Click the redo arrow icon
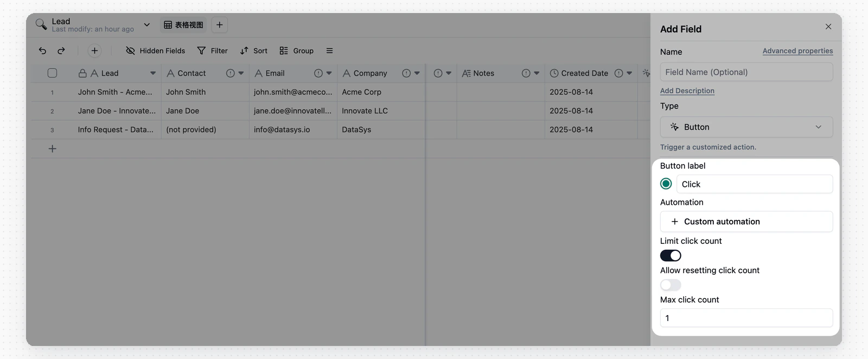868x359 pixels. (61, 51)
